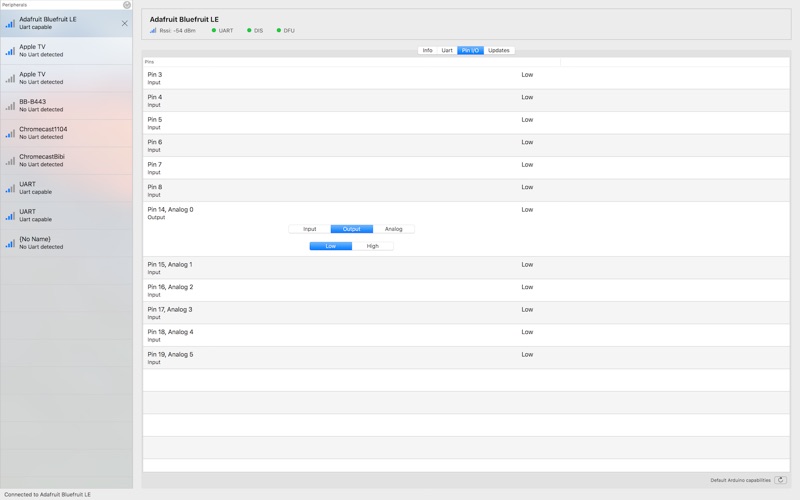Select the BB-B443 peripheral
Image resolution: width=800 pixels, height=500 pixels.
tap(66, 106)
